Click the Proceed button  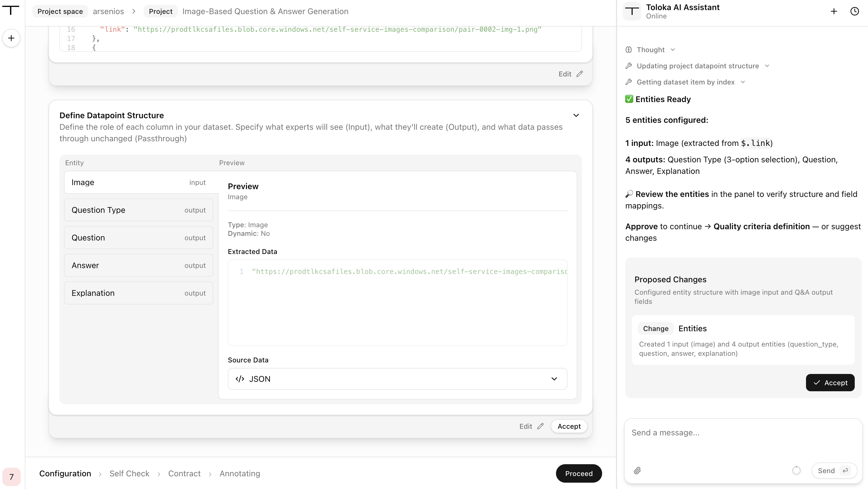point(578,473)
